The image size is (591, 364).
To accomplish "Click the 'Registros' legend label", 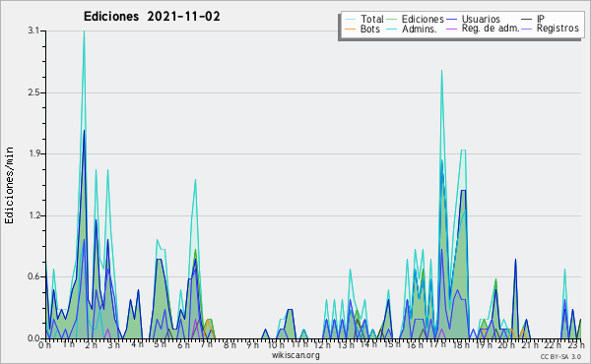I will pos(558,29).
